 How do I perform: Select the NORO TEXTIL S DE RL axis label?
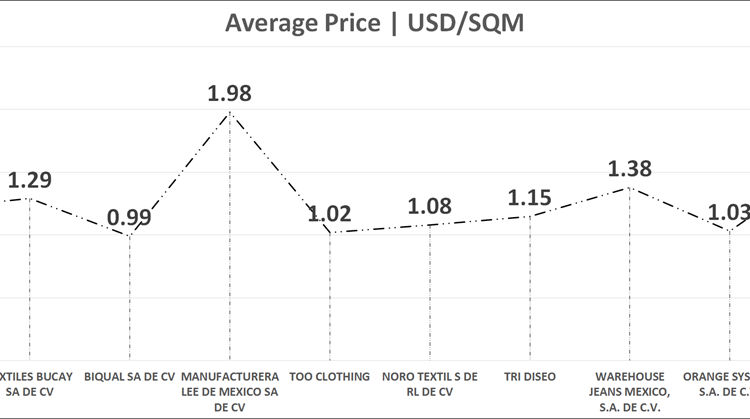pos(430,384)
